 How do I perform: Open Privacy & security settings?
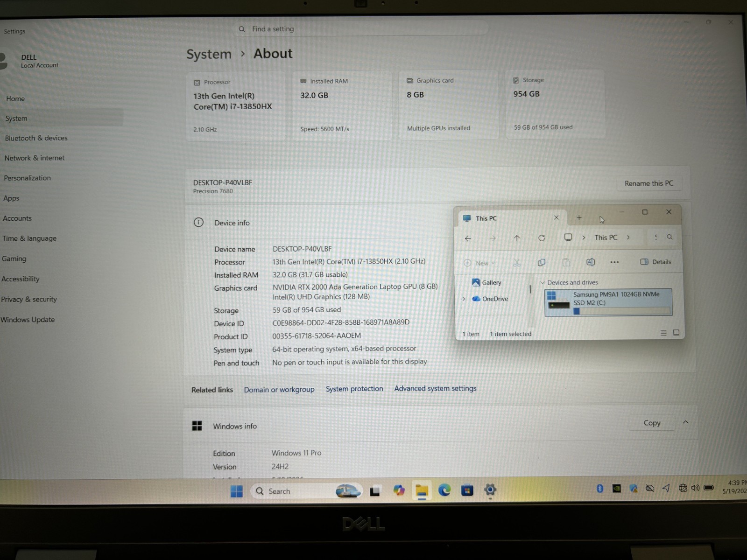pyautogui.click(x=28, y=299)
